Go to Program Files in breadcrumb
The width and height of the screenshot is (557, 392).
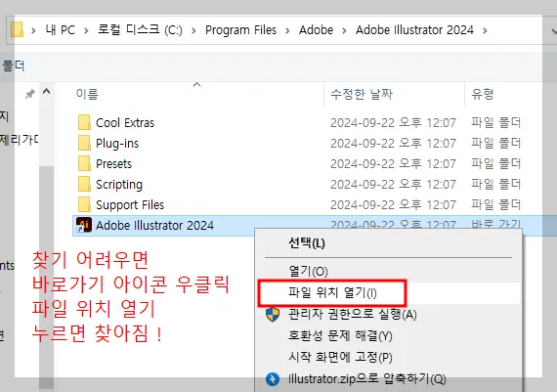(240, 30)
